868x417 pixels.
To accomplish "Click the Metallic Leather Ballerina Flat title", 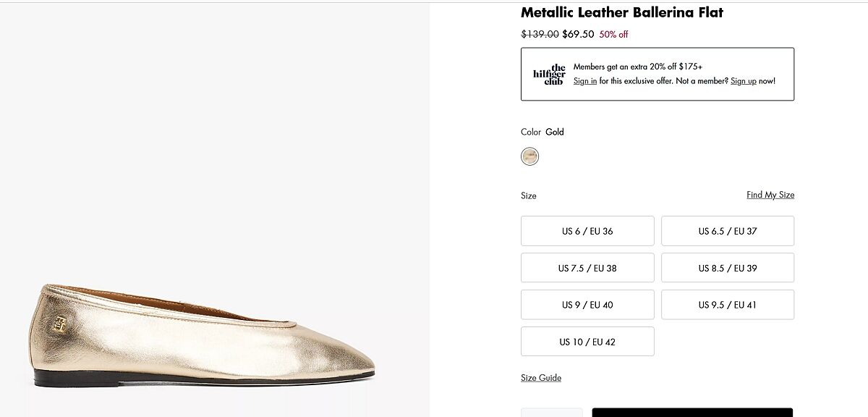I will [622, 12].
